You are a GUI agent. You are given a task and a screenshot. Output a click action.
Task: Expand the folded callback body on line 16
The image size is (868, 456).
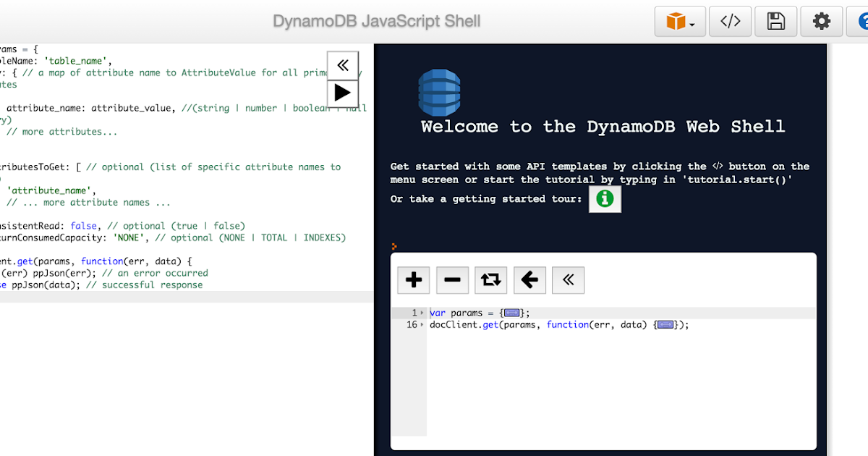(664, 324)
